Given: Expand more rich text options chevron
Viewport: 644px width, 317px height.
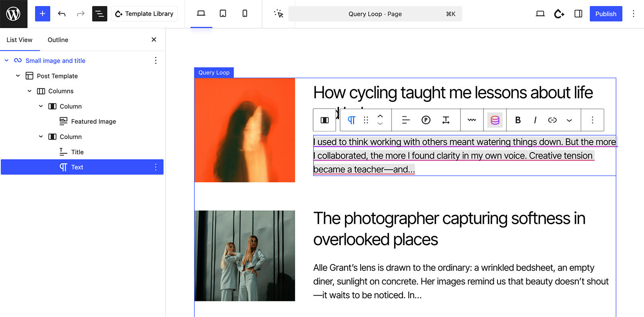Looking at the screenshot, I should 569,120.
